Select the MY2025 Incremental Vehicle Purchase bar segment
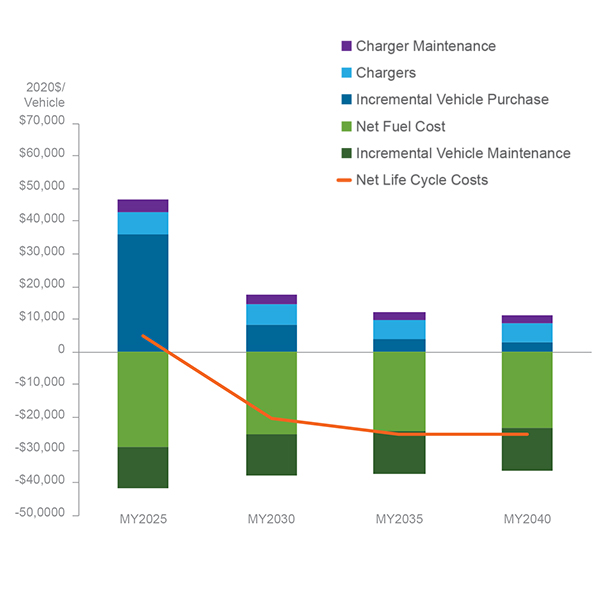This screenshot has width=600, height=600. pos(143,292)
